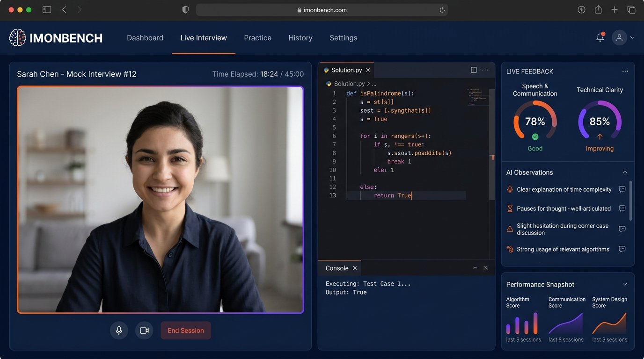644x359 pixels.
Task: Switch to the Practice tab
Action: (257, 38)
